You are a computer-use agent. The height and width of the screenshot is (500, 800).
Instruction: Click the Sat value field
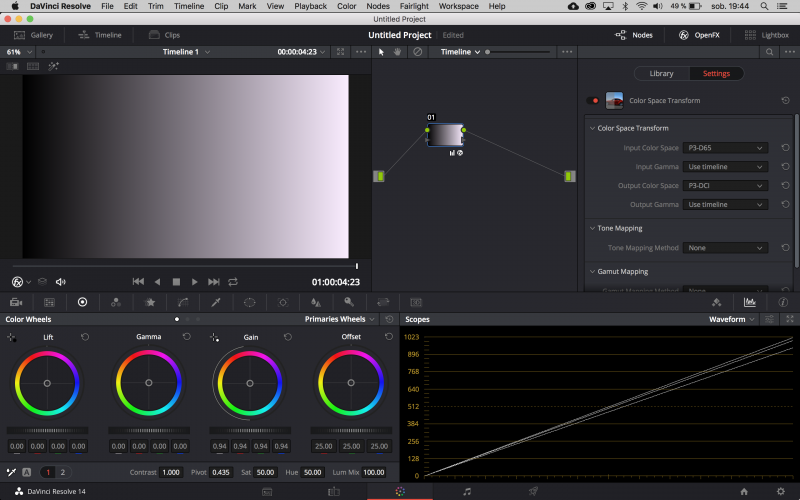point(265,472)
